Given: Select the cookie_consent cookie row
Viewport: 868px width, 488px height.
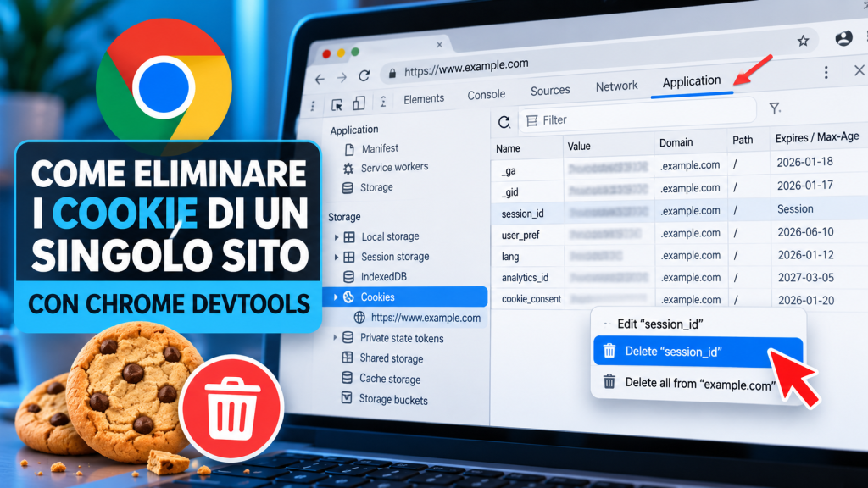Looking at the screenshot, I should coord(679,299).
